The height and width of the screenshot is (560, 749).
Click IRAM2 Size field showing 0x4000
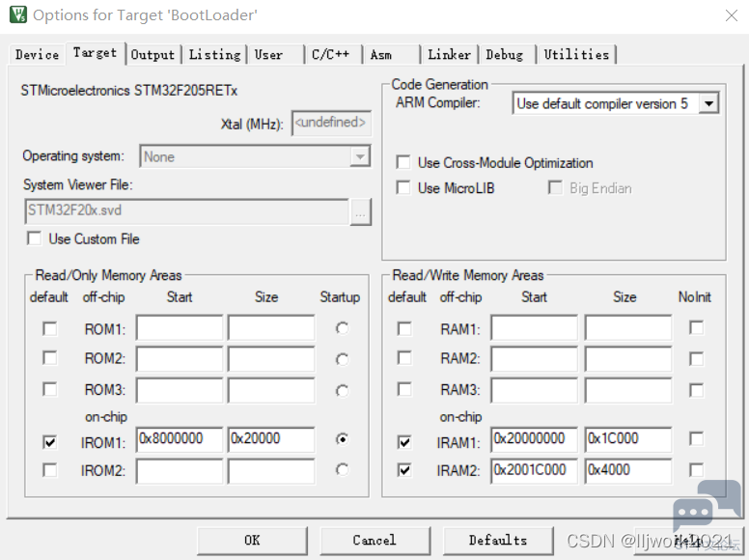pyautogui.click(x=628, y=471)
